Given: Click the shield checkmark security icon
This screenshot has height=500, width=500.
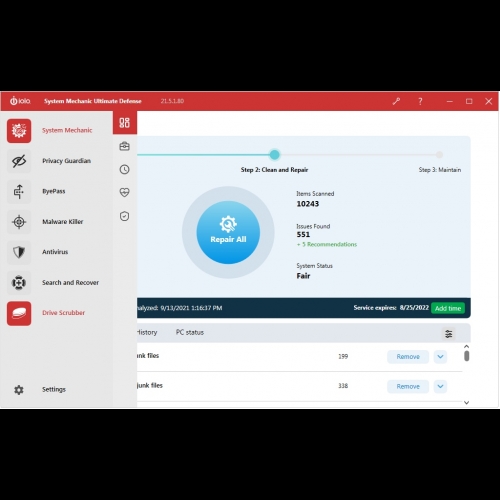Looking at the screenshot, I should (125, 216).
